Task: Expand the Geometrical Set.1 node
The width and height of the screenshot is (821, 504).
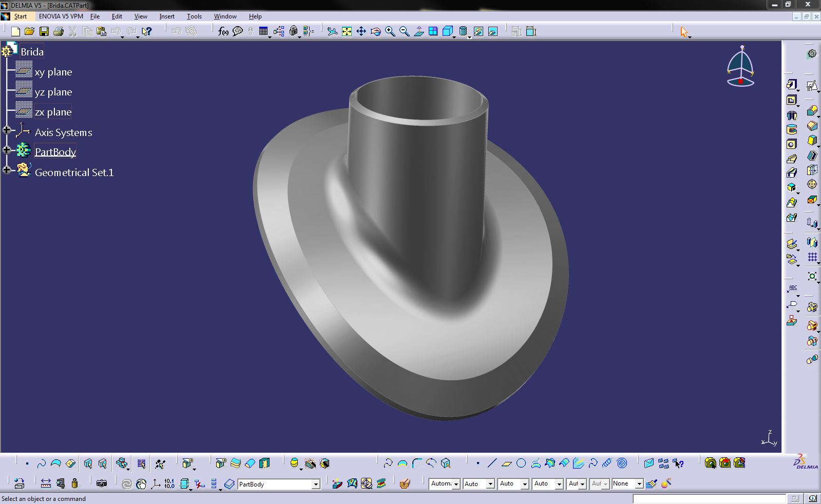Action: pos(7,170)
